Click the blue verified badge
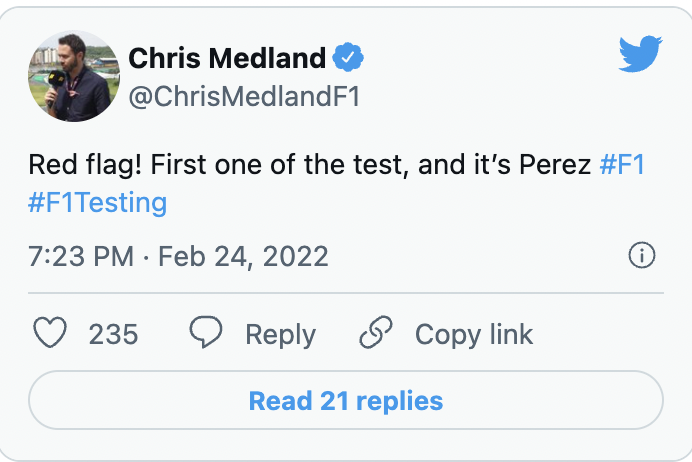The image size is (692, 462). [x=349, y=58]
